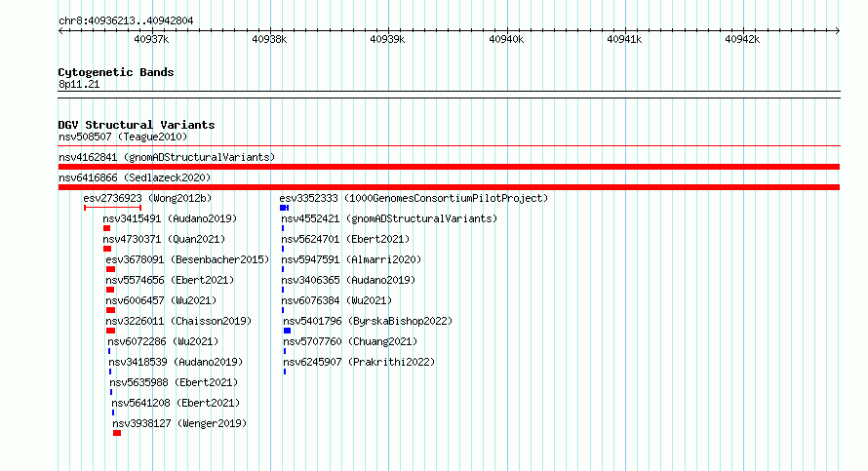Click the 40941k ruler position label
This screenshot has height=471, width=868.
[x=624, y=39]
